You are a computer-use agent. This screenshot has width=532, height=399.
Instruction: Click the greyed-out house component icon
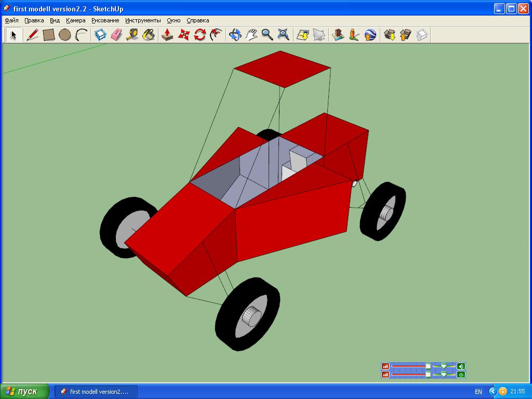coord(422,35)
